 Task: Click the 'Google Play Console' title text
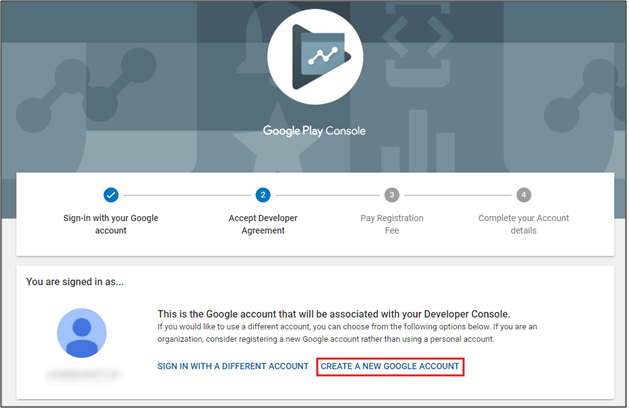tap(314, 130)
